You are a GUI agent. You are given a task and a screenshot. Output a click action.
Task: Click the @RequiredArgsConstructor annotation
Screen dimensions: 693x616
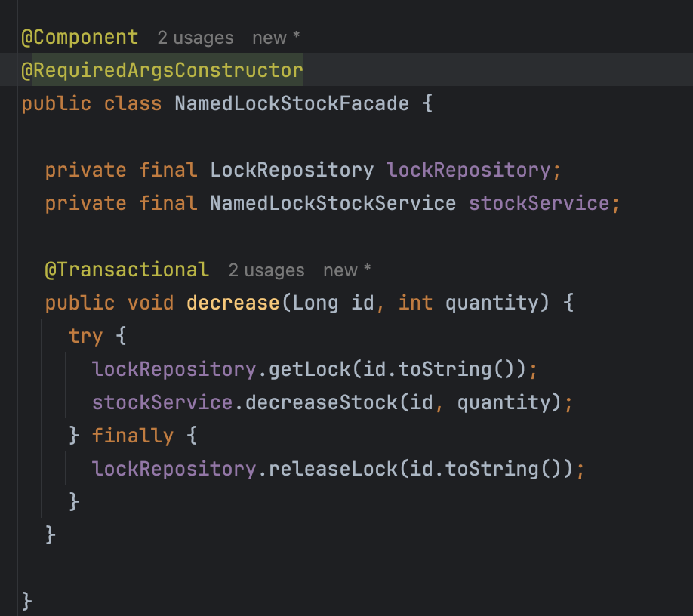pyautogui.click(x=162, y=70)
